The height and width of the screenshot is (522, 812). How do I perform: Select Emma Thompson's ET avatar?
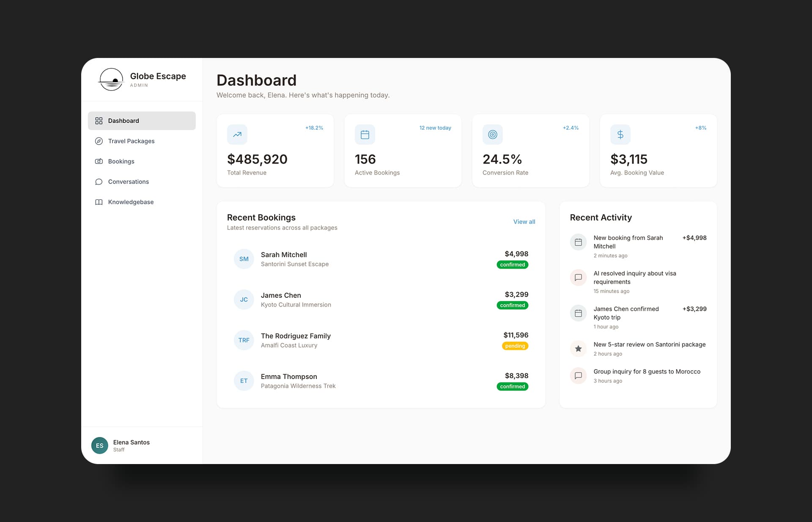[244, 381]
